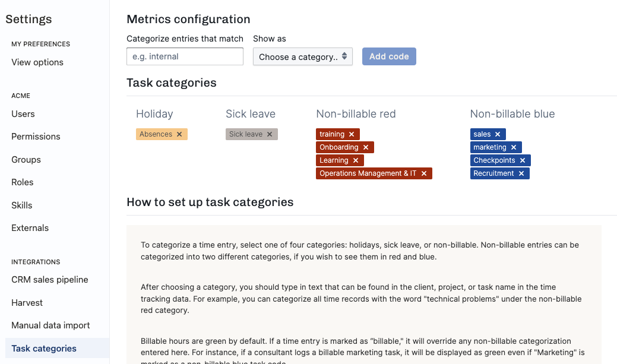
Task: Click the Add code button
Action: click(389, 56)
